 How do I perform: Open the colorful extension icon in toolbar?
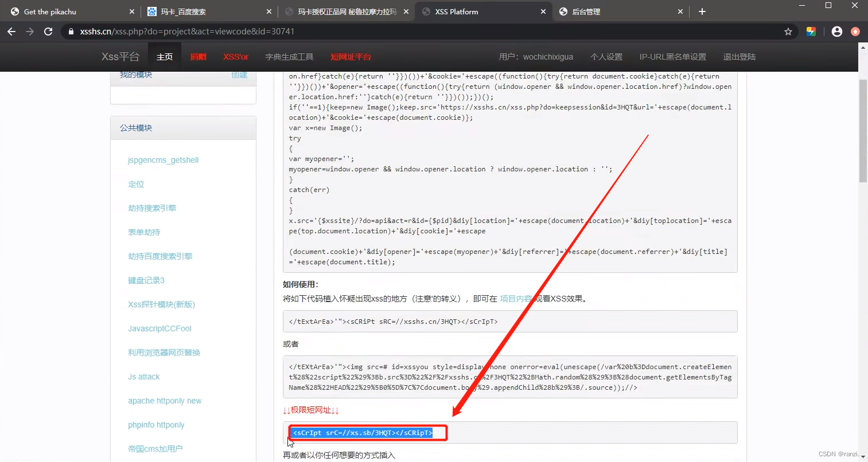coord(811,32)
